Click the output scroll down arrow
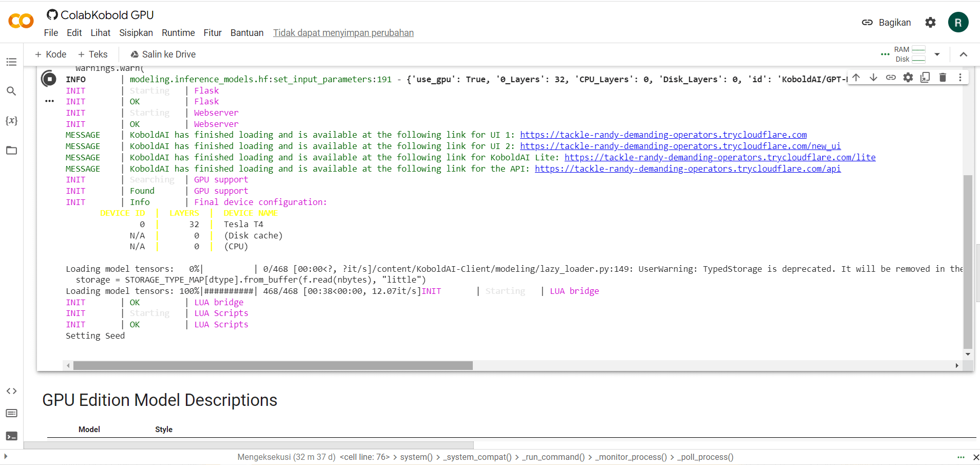Screen dimensions: 980x465 click(x=968, y=354)
